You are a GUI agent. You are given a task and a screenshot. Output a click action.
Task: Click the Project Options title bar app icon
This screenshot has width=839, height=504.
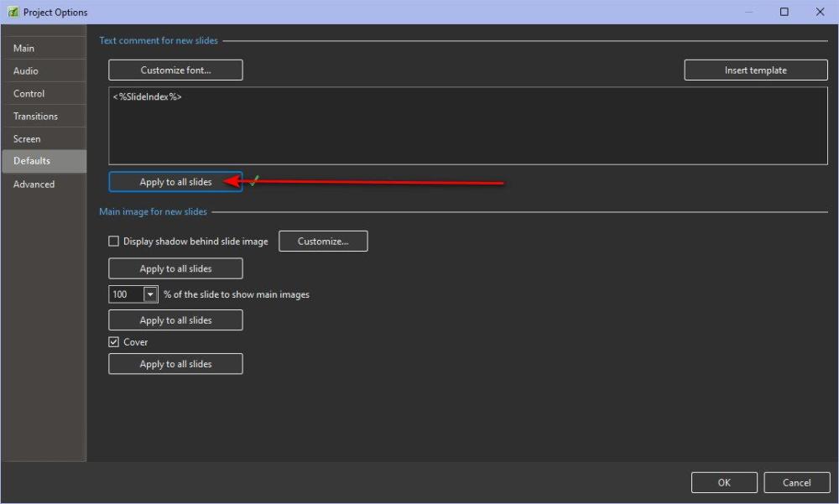tap(13, 13)
